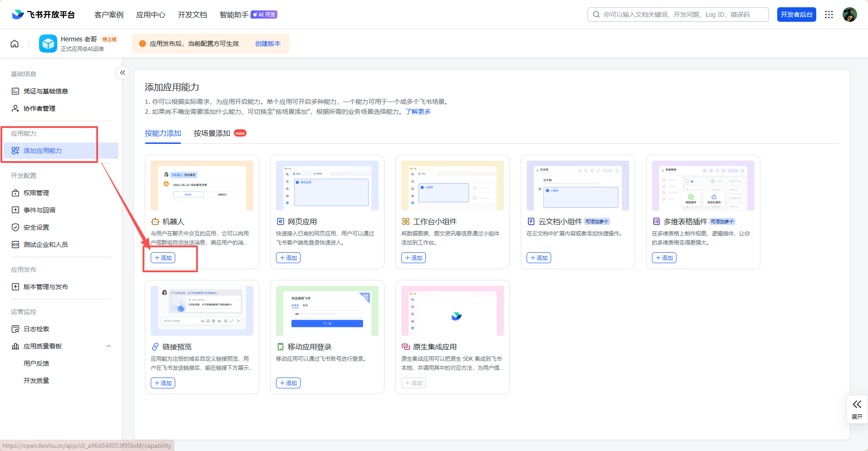This screenshot has height=451, width=868.
Task: Click the 了解更多 link
Action: (x=418, y=112)
